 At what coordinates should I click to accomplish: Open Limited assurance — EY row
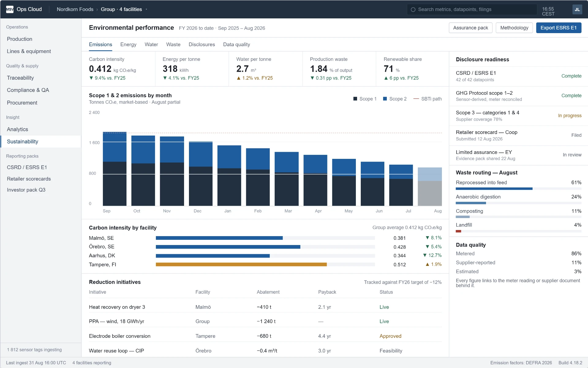tap(518, 155)
